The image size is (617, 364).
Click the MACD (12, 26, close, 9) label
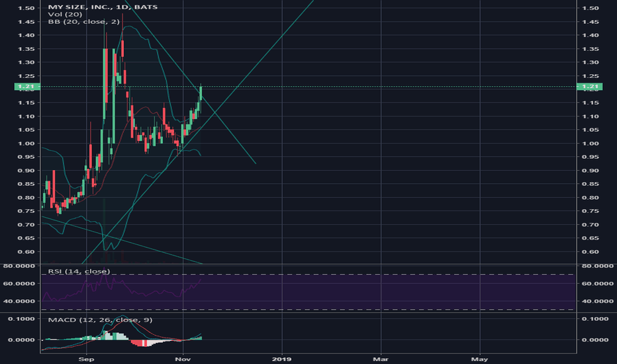pyautogui.click(x=100, y=320)
